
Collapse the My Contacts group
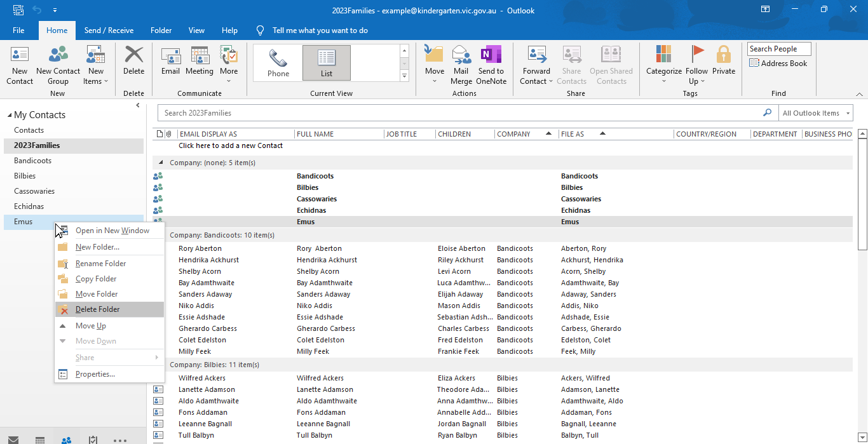(10, 115)
